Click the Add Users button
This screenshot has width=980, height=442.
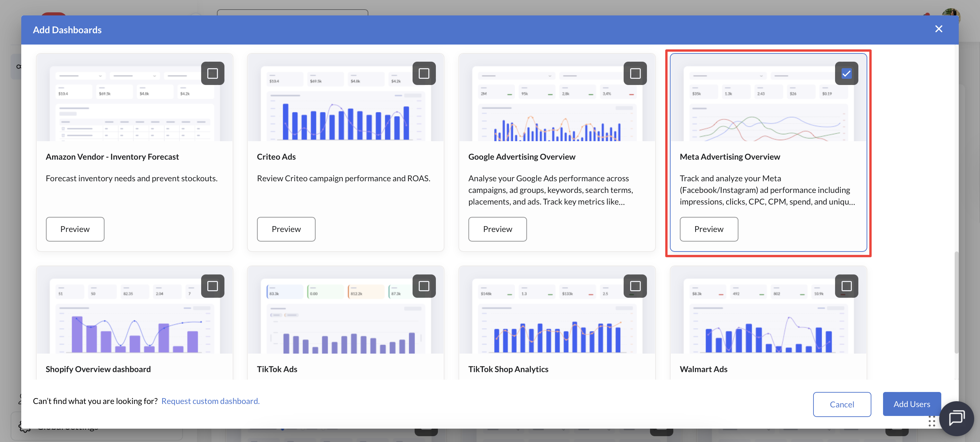pyautogui.click(x=911, y=404)
